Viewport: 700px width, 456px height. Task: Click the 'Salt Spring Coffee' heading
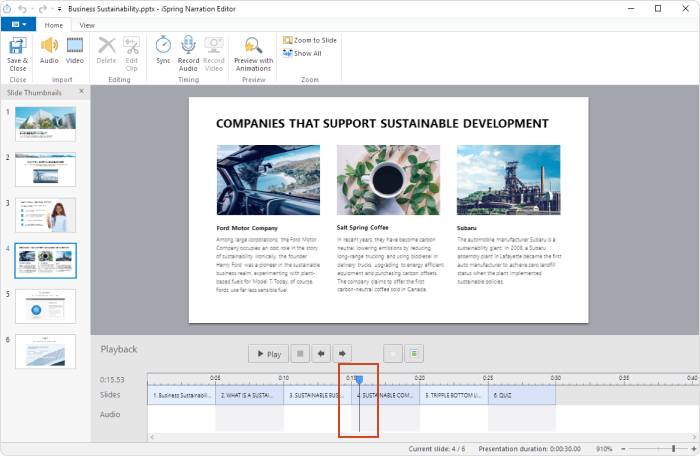coord(362,227)
